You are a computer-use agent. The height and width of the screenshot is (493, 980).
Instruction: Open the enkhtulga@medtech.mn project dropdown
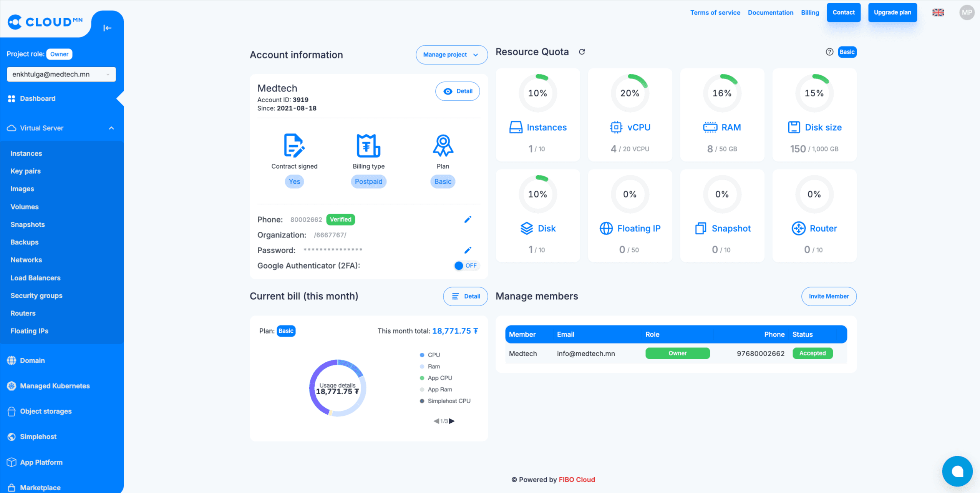61,74
